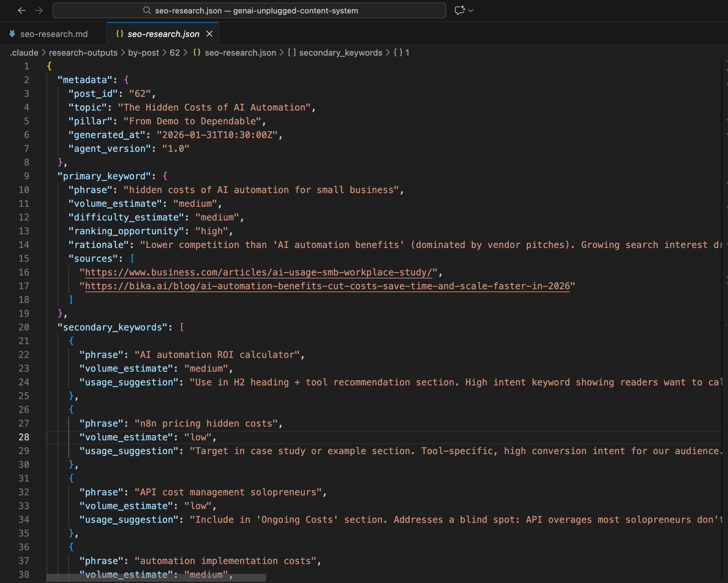Click the search magnifier icon in command bar
728x583 pixels.
tap(147, 10)
